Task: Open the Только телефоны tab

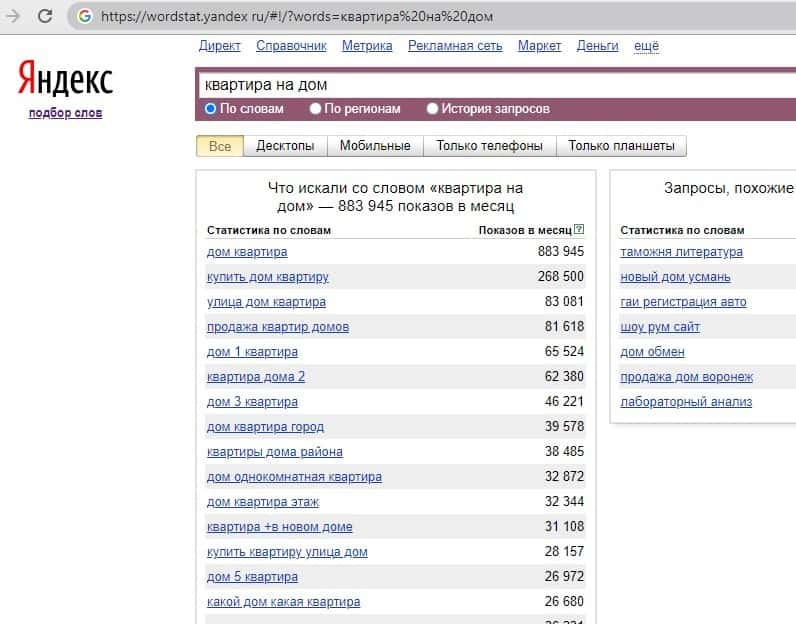Action: tap(489, 146)
